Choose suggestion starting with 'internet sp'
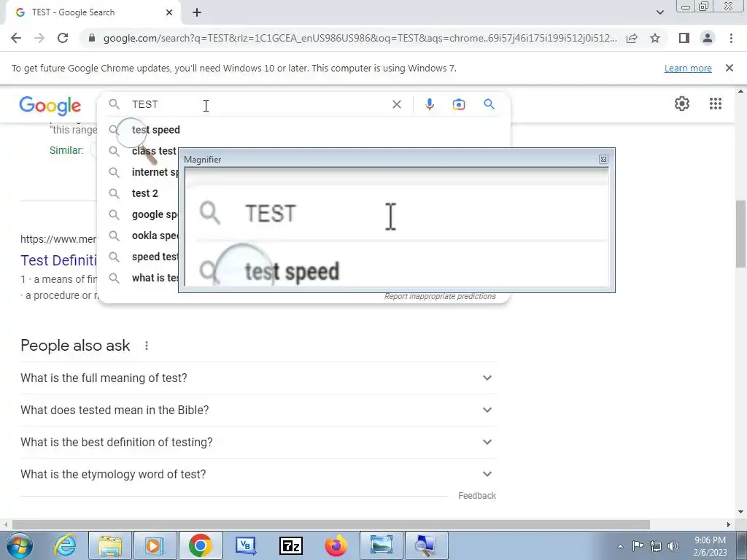 (x=155, y=172)
